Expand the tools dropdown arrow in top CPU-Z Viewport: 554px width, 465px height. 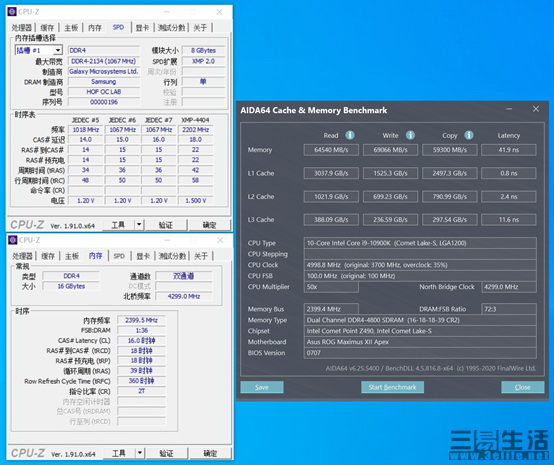[139, 225]
